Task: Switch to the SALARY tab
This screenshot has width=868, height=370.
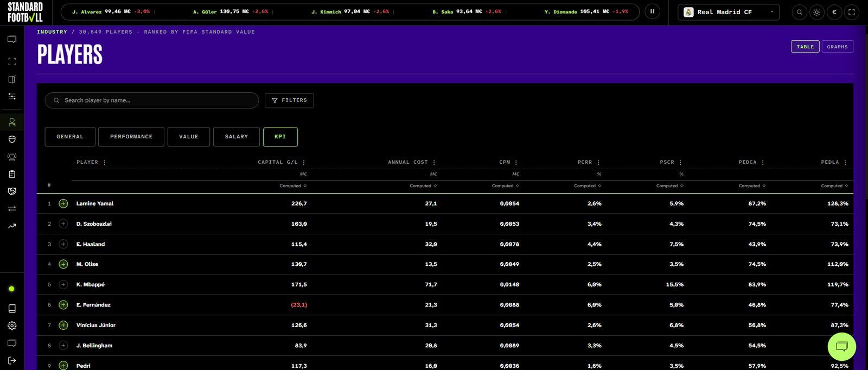Action: (x=237, y=137)
